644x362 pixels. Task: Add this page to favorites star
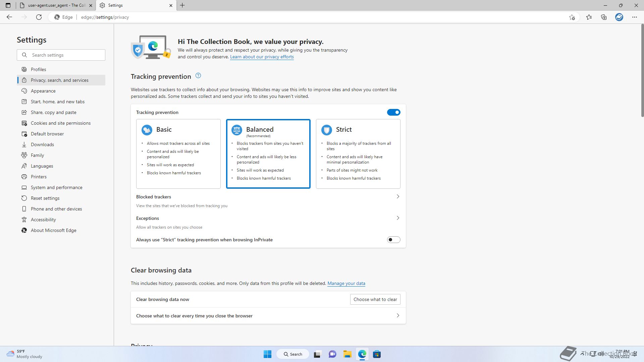click(572, 17)
